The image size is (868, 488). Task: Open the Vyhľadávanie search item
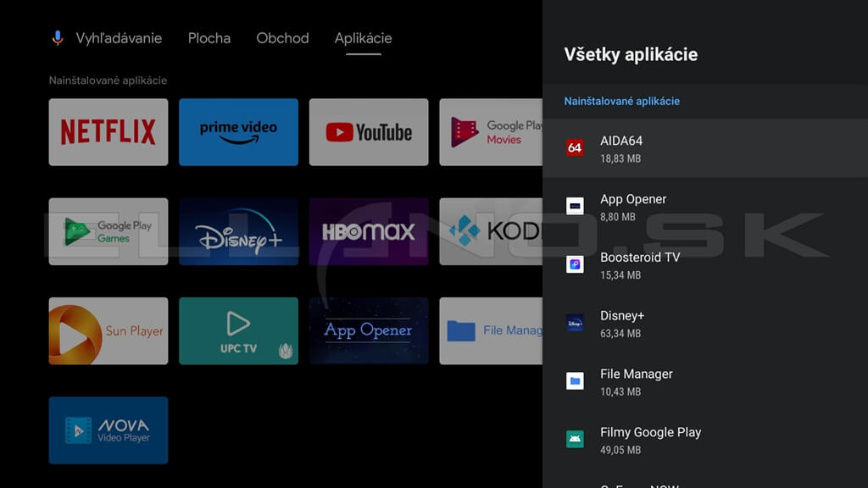(119, 38)
